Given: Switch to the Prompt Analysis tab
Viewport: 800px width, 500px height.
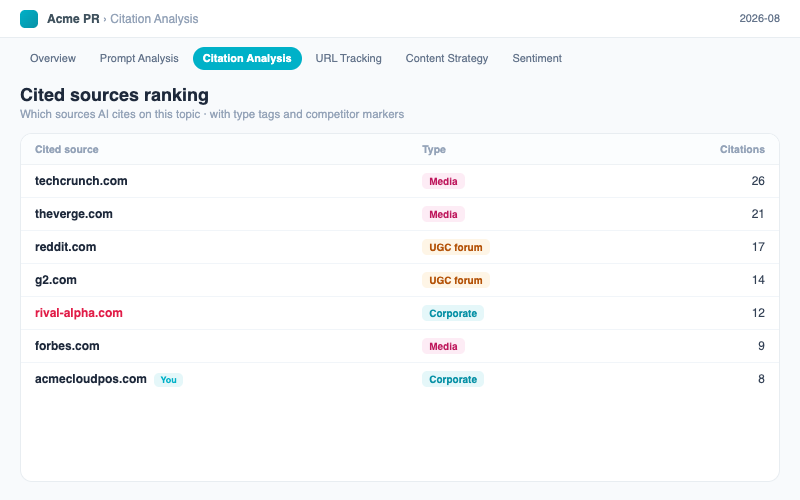Looking at the screenshot, I should 139,58.
